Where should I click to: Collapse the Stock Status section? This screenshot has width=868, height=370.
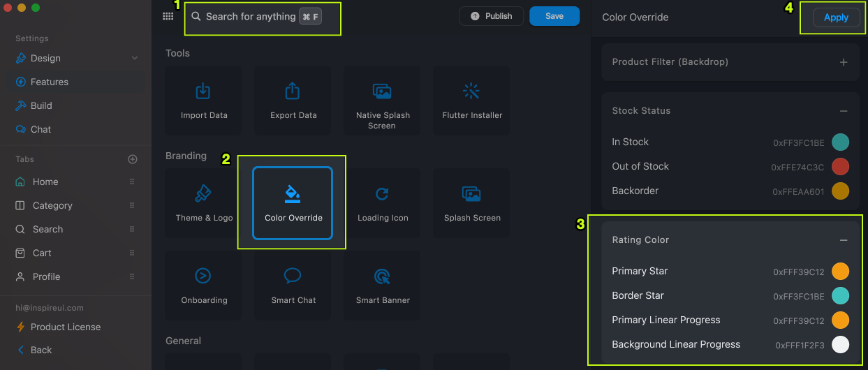click(x=844, y=111)
